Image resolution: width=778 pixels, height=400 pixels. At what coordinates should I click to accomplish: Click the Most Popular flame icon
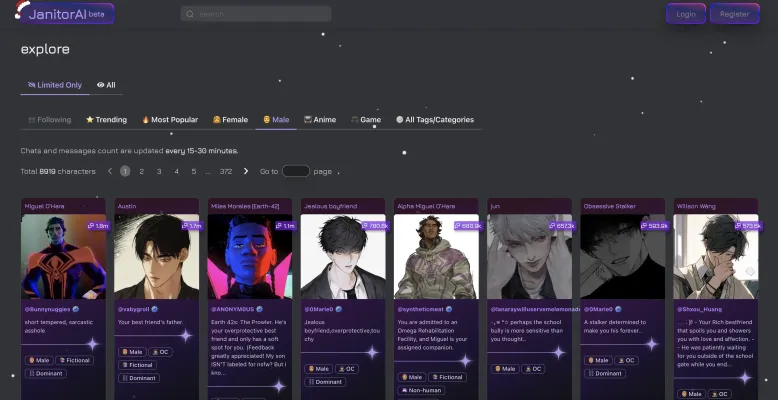(145, 119)
